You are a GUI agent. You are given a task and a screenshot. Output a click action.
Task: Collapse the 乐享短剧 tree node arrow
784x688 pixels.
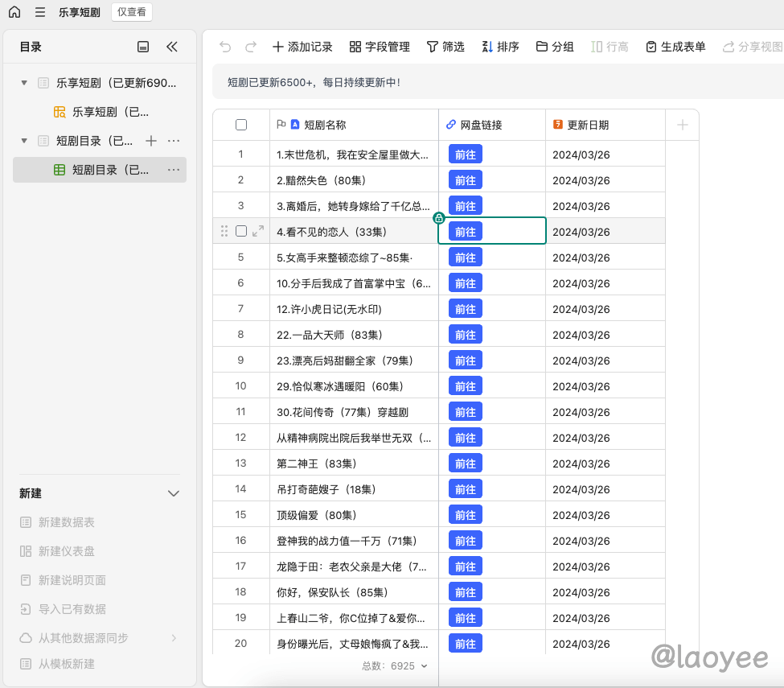point(24,83)
